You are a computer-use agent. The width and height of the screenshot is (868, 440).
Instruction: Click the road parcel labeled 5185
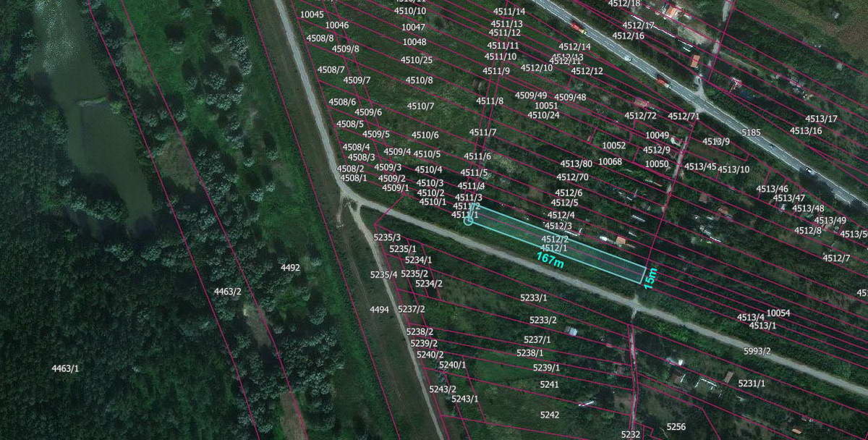(x=751, y=132)
